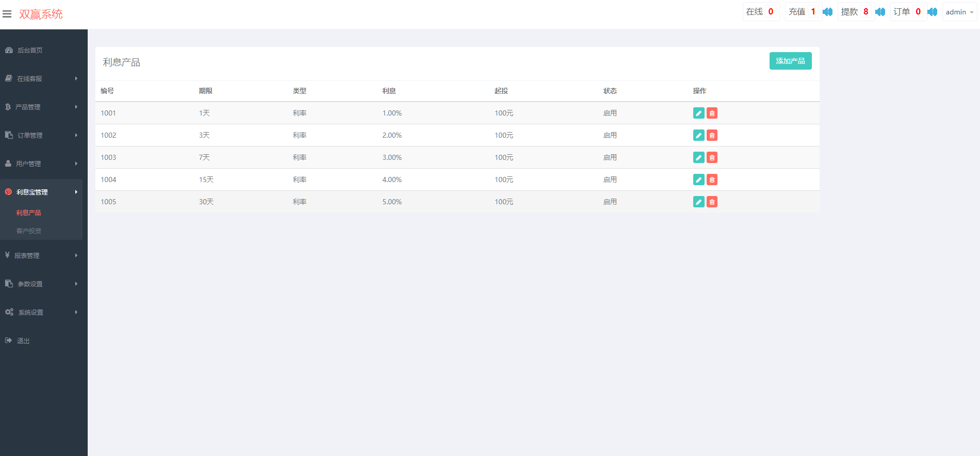Click the 系统设置 gears icon
This screenshot has width=980, height=456.
9,312
